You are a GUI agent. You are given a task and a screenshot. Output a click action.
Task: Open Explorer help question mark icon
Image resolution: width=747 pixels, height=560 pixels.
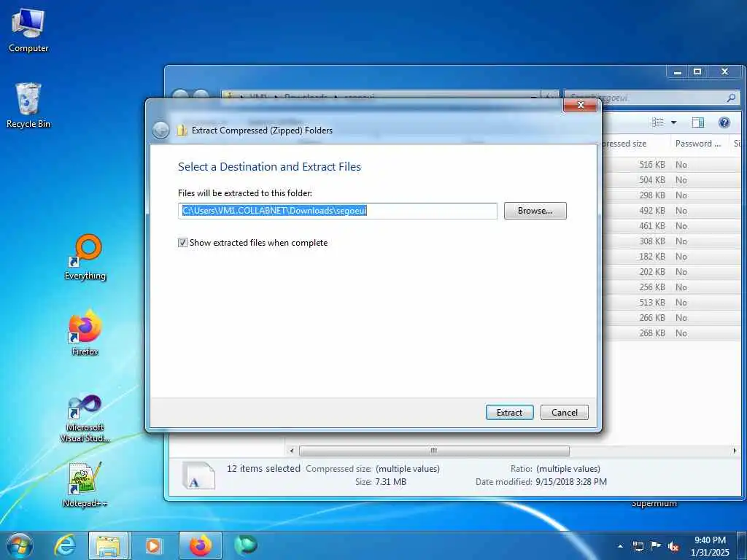(724, 122)
